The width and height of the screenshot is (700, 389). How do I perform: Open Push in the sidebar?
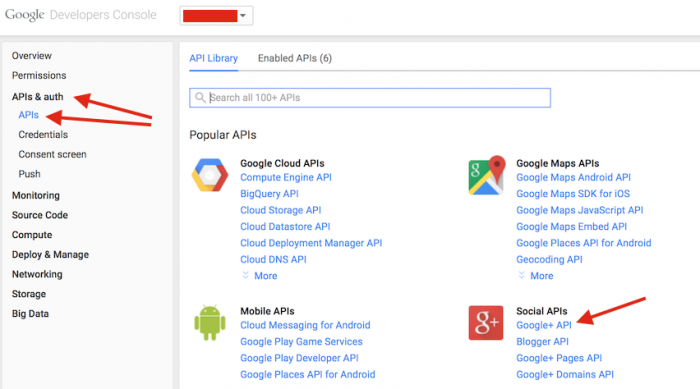point(29,174)
